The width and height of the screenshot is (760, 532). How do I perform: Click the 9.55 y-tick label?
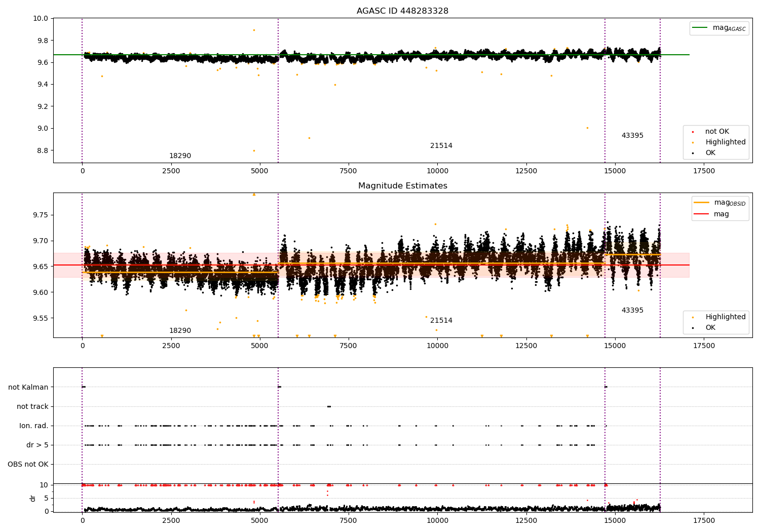click(41, 318)
